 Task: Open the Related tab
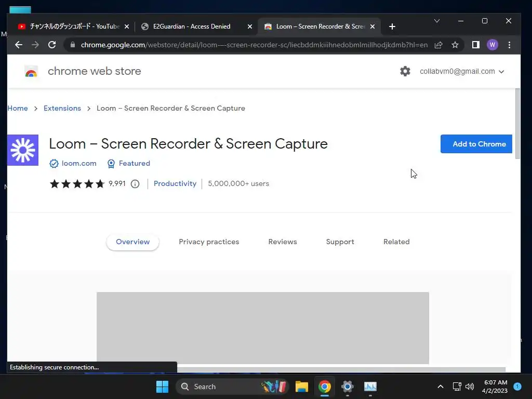(x=396, y=242)
